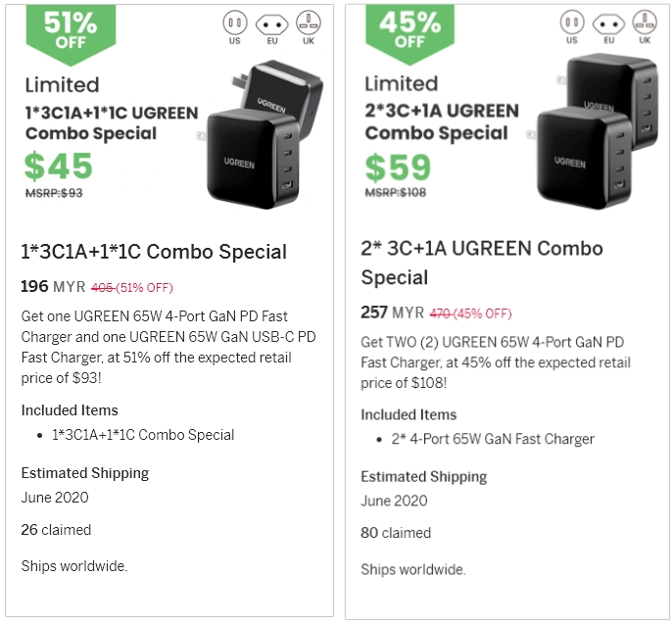The height and width of the screenshot is (624, 672).
Task: Click the $59 green banner price
Action: point(399,168)
